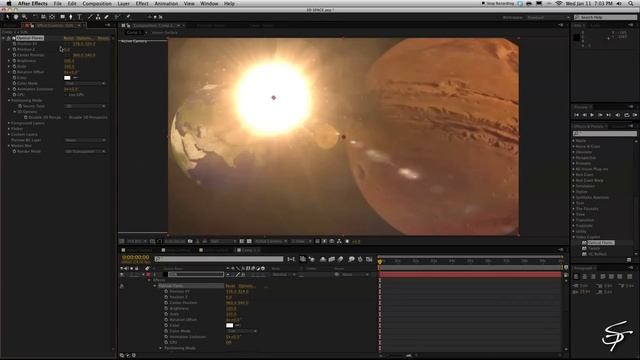Open the Window menu

209,3
